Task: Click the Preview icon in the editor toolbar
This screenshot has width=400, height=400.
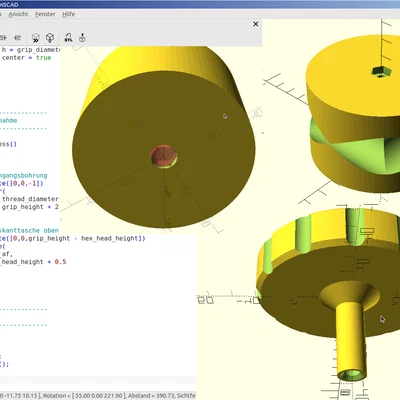Action: (x=36, y=38)
